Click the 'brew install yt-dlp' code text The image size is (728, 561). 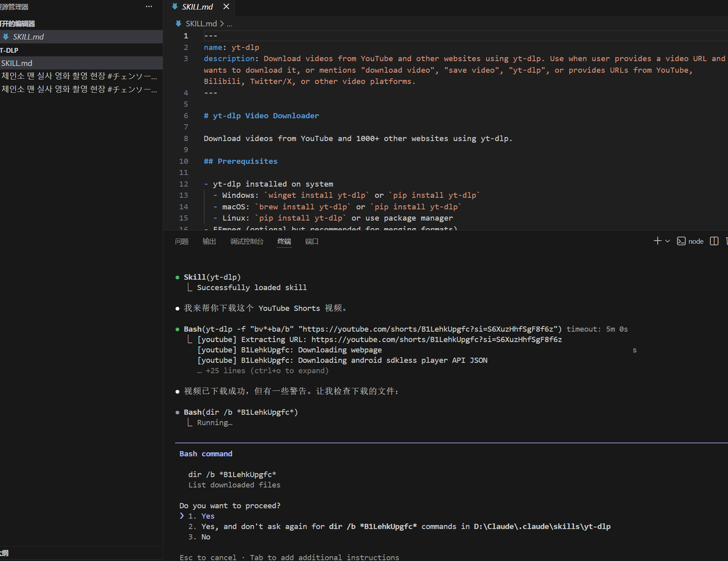303,207
